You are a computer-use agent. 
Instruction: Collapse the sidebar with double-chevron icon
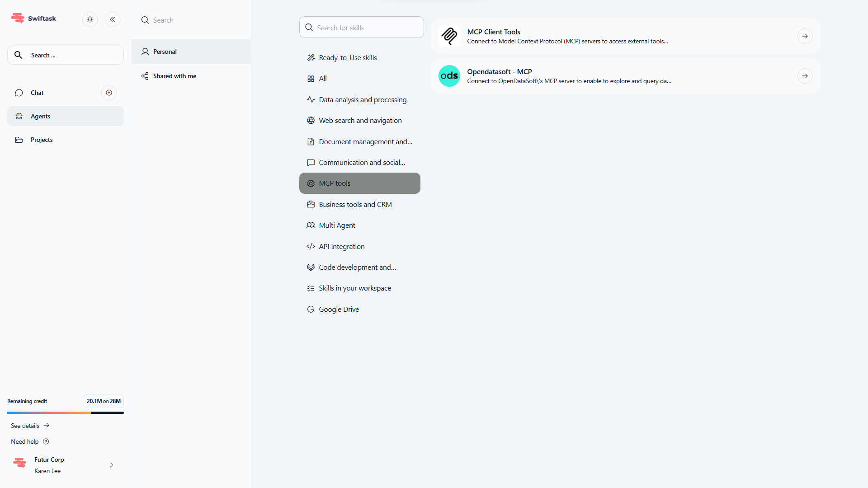point(113,19)
